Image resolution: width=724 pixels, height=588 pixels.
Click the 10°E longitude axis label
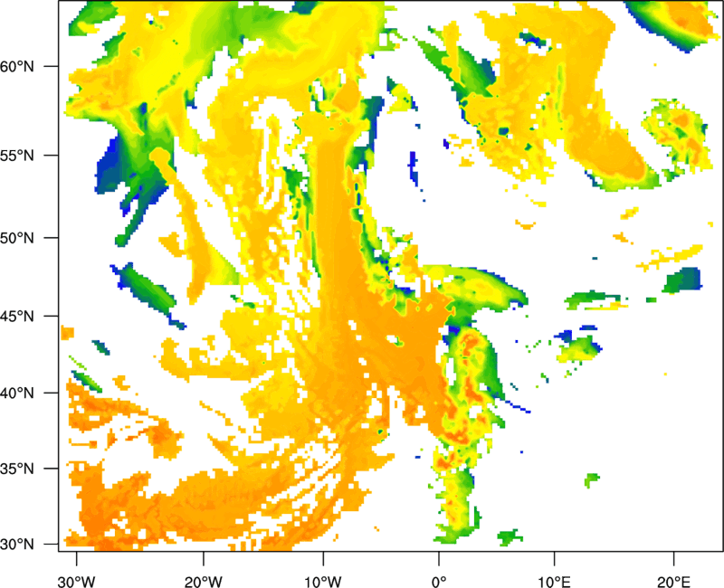pyautogui.click(x=554, y=582)
